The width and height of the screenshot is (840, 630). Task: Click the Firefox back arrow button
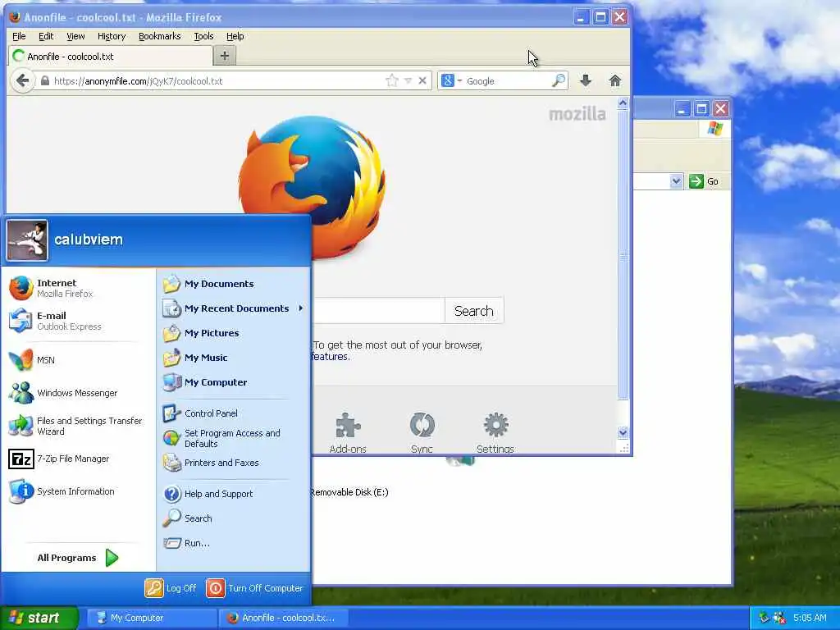22,81
